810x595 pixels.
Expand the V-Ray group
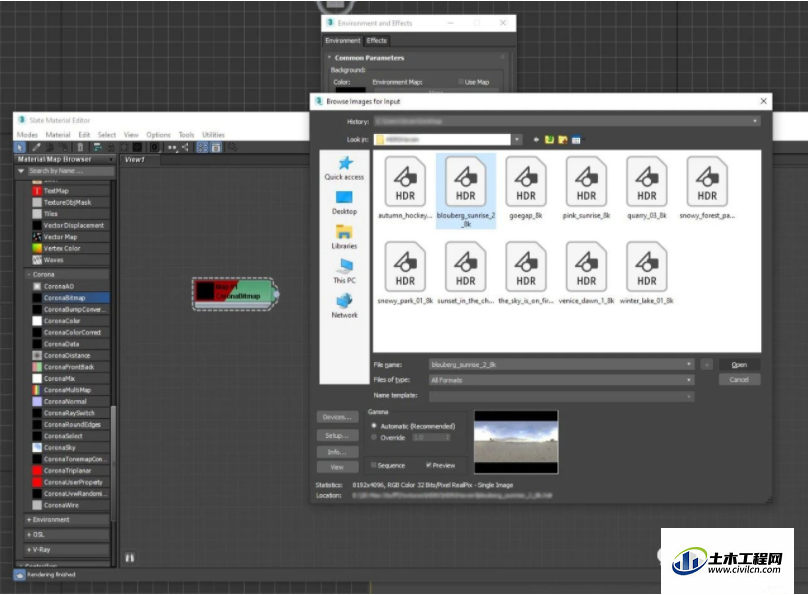pyautogui.click(x=29, y=550)
